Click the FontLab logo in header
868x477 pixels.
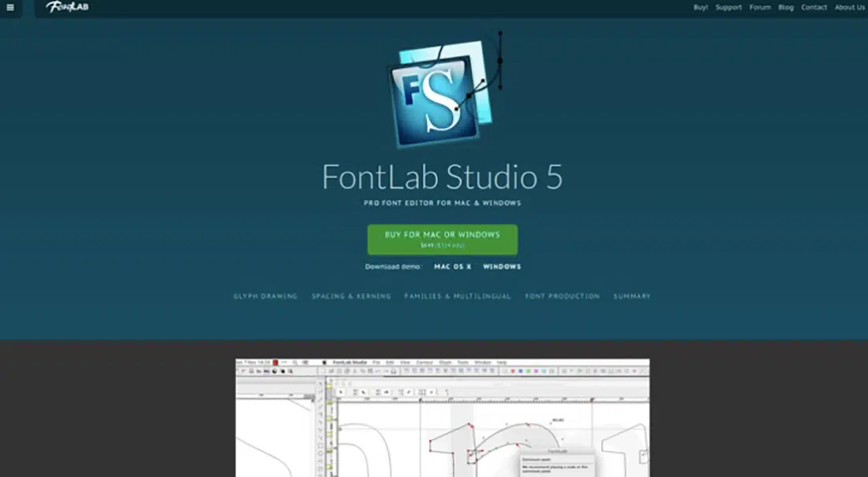click(x=67, y=7)
